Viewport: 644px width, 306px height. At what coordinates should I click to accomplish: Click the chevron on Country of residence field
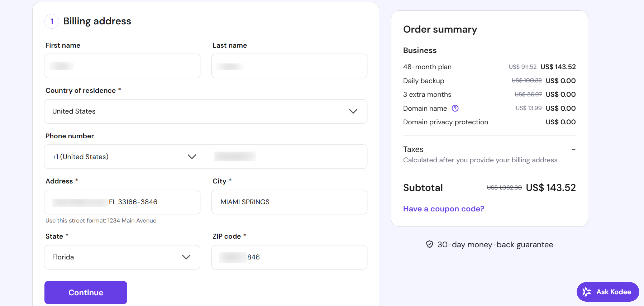click(353, 111)
